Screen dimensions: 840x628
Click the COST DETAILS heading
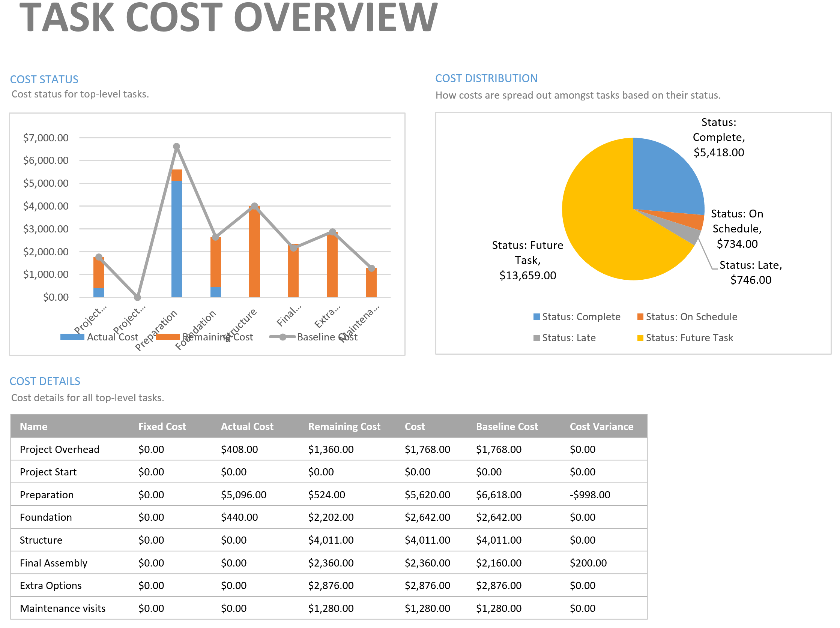click(45, 381)
